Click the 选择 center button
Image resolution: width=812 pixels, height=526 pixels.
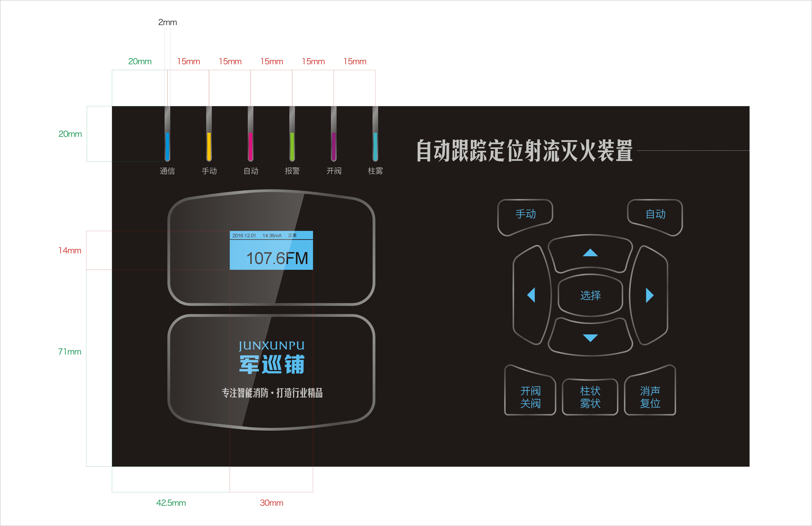pos(590,295)
